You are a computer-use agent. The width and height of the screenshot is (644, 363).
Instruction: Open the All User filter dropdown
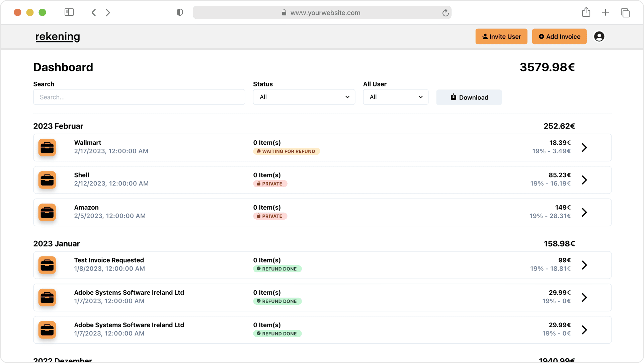(395, 97)
